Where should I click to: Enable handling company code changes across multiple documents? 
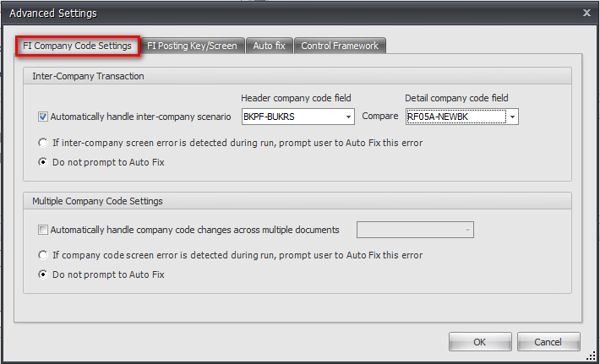[43, 230]
